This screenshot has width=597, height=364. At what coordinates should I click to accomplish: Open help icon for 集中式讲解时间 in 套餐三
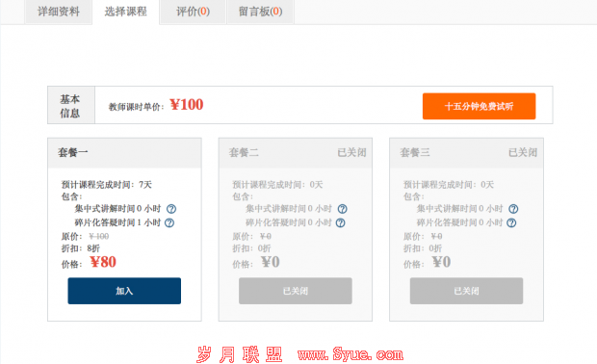(x=513, y=209)
